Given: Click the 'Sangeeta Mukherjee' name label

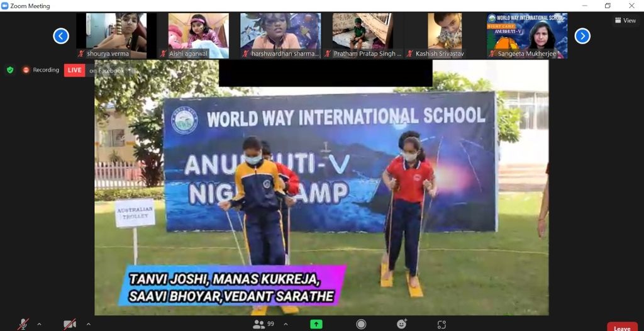Looking at the screenshot, I should click(527, 53).
